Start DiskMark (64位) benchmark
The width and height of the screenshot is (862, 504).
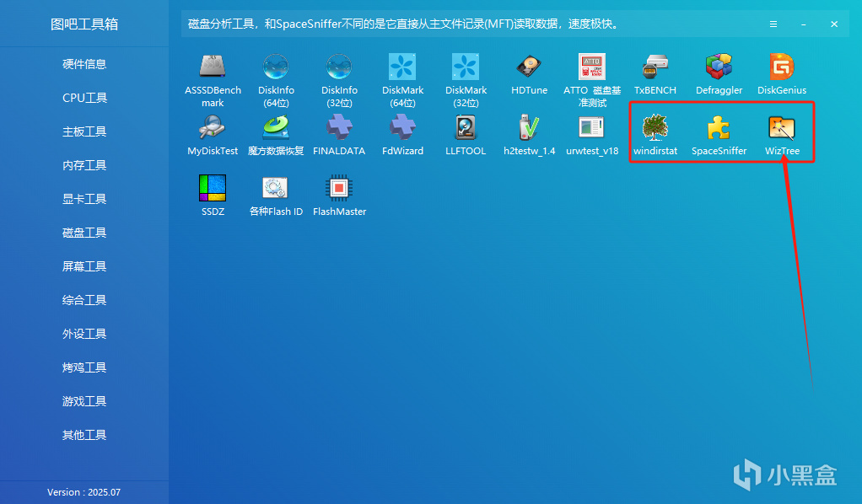coord(402,80)
